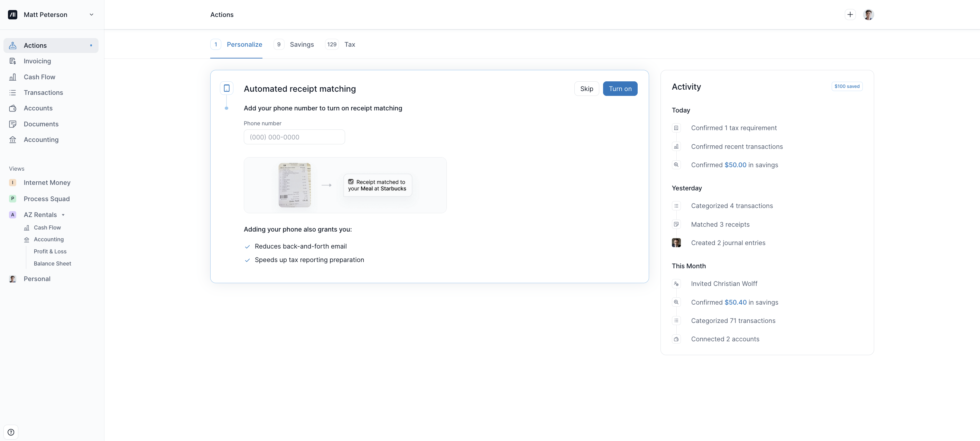Switch to the Savings tab
Image resolution: width=980 pixels, height=441 pixels.
301,45
